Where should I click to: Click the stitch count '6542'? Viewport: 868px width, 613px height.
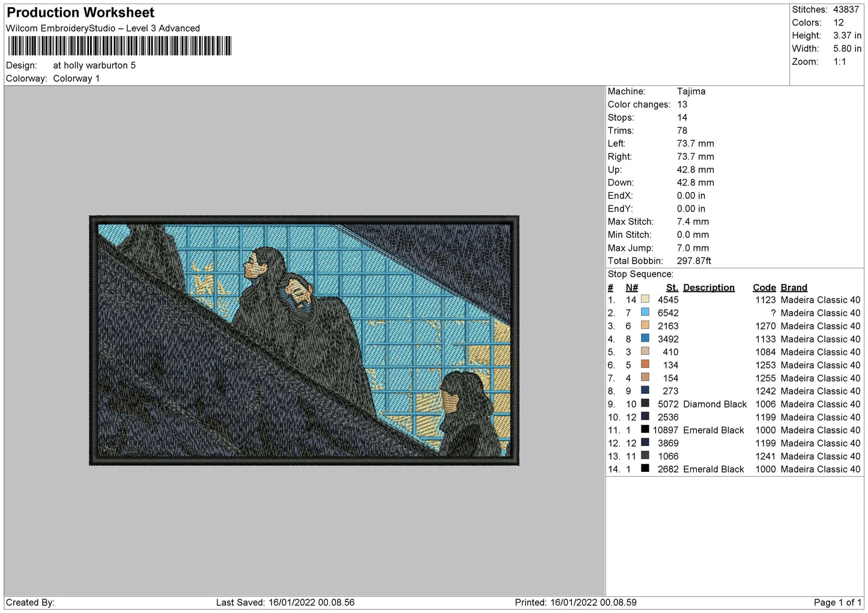pos(668,313)
